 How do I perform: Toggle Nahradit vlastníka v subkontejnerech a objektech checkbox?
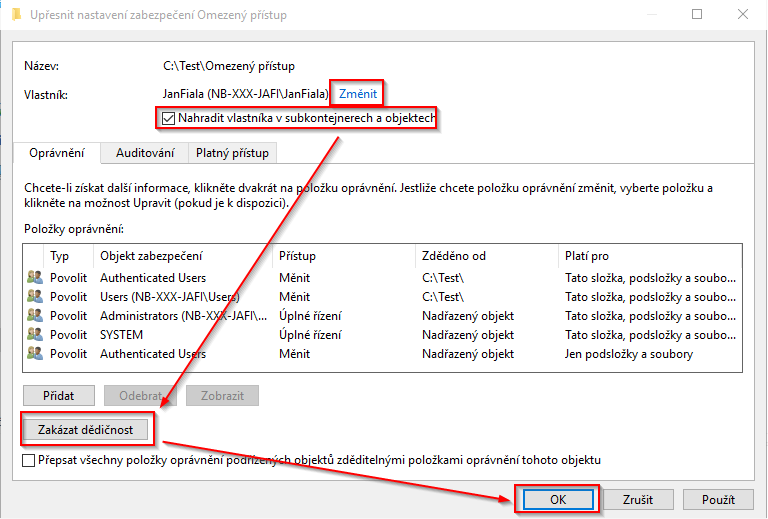[168, 118]
